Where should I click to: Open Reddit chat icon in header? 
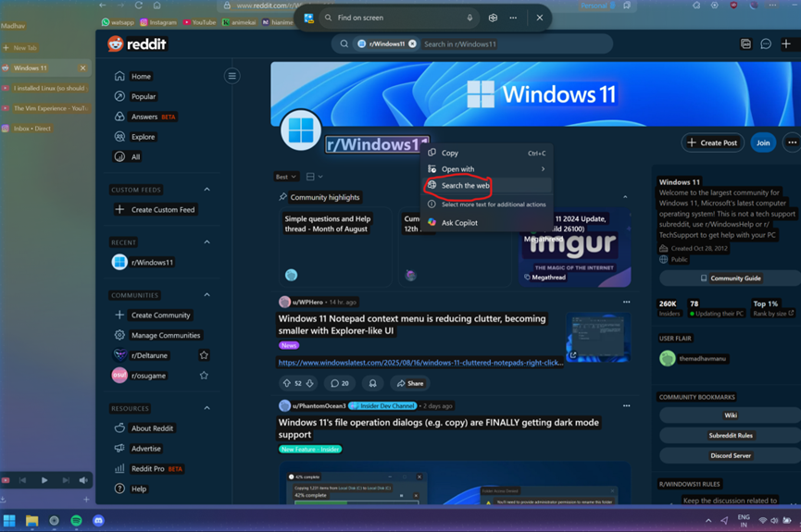tap(765, 43)
